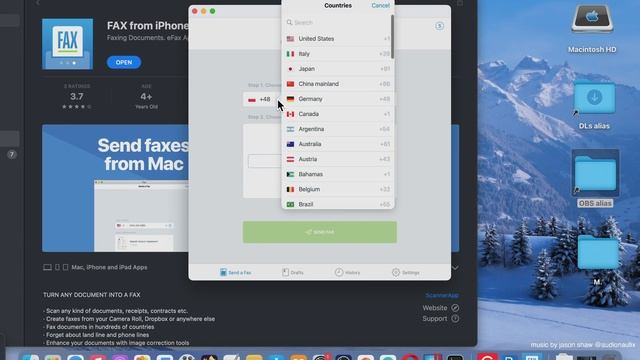Select Austria in the Countries list
640x360 pixels.
(x=338, y=160)
